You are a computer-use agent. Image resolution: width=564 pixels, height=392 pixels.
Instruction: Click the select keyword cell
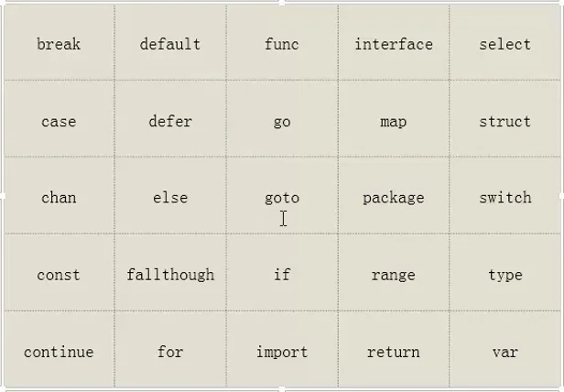click(505, 42)
